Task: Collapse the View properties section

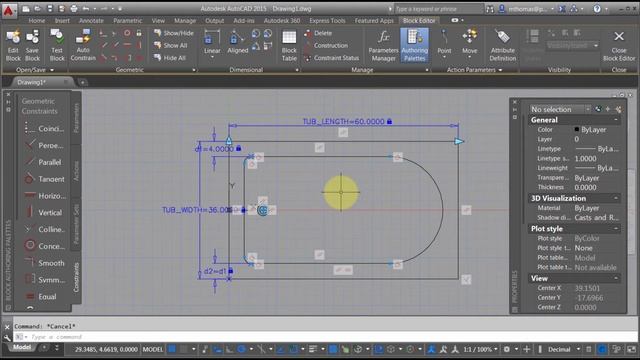Action: tap(616, 278)
